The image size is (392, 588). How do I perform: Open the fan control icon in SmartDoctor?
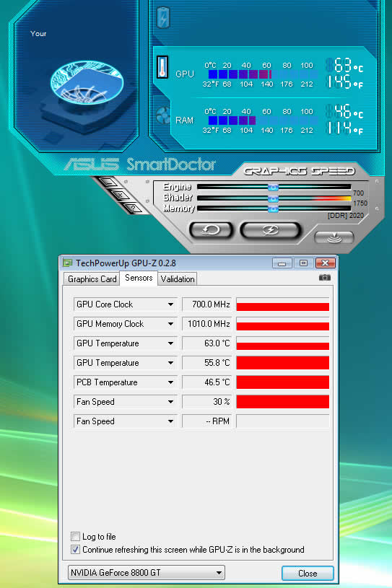tap(163, 115)
